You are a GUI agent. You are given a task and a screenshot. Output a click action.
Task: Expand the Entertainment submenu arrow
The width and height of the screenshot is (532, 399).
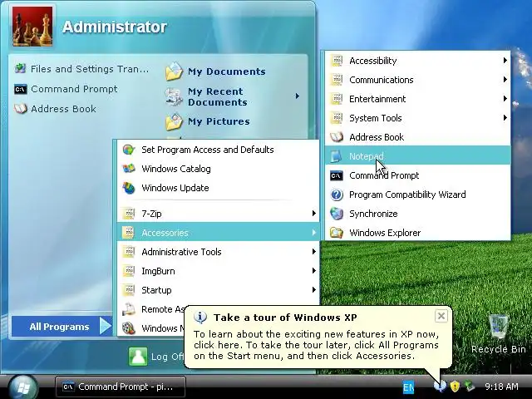(x=505, y=99)
